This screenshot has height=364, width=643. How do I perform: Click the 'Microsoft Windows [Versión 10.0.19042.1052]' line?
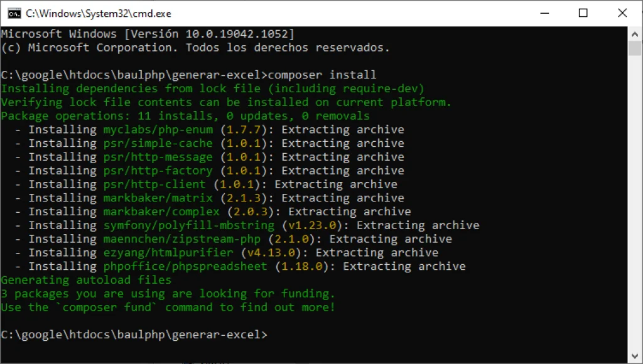148,34
